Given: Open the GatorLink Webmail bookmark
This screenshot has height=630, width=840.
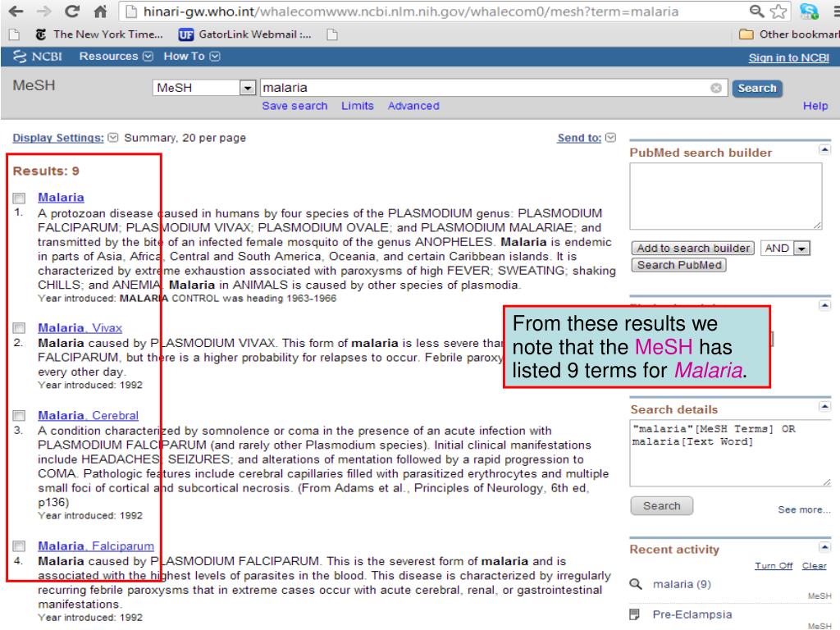Looking at the screenshot, I should click(244, 34).
